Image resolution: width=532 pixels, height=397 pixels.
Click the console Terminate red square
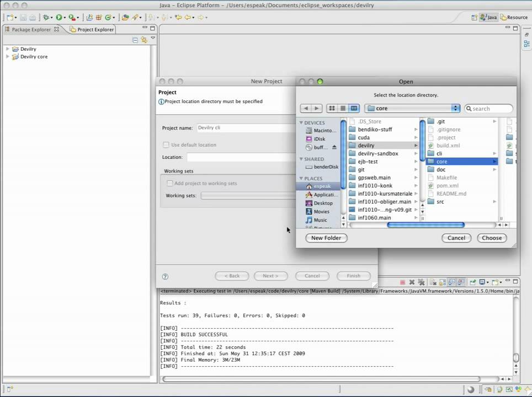[x=402, y=282]
